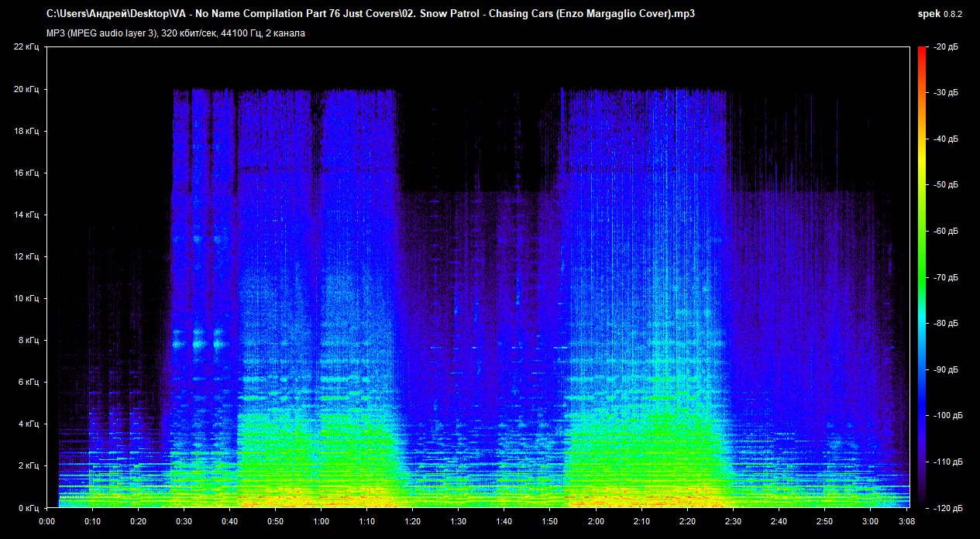Click the 2:10 time axis label
Screen dimensions: 980x539
tap(641, 522)
